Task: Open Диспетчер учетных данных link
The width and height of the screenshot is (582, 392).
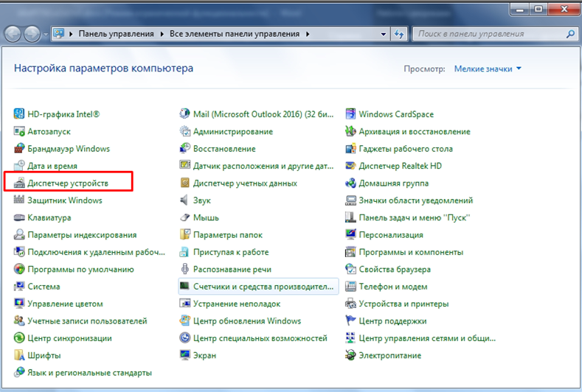Action: click(245, 183)
